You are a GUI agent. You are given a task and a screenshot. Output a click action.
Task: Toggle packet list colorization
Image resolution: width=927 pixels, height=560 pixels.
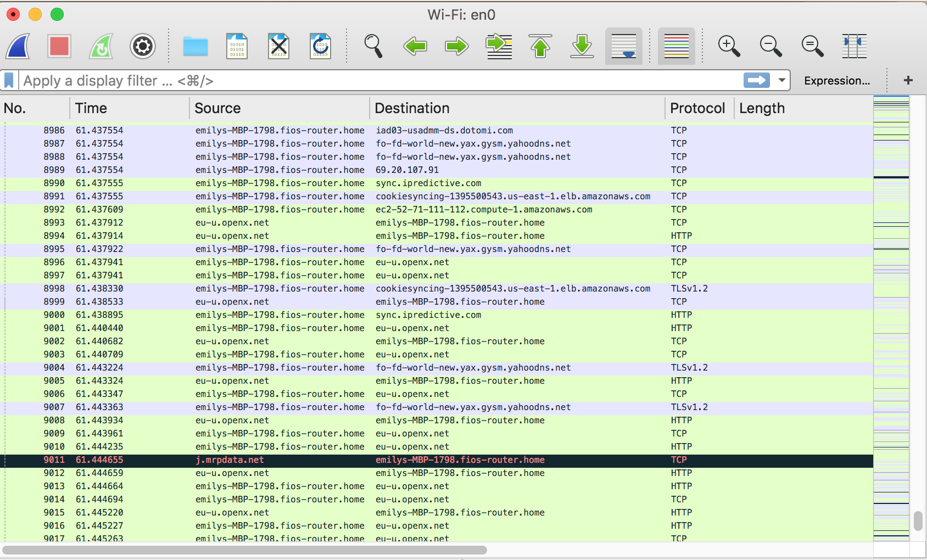click(x=676, y=46)
